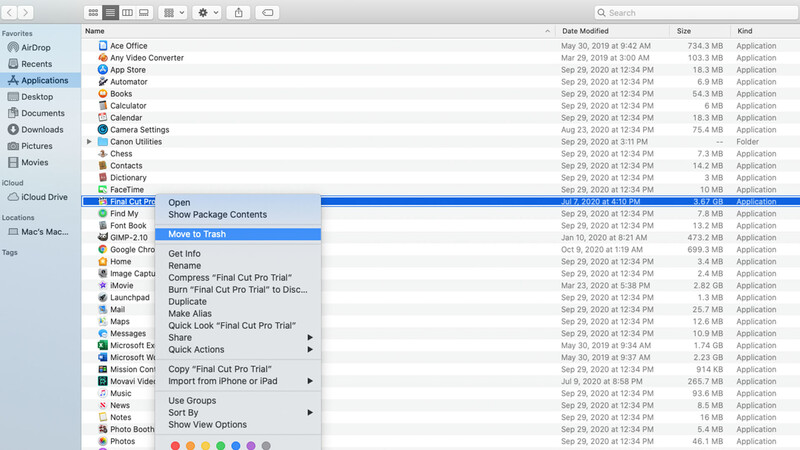Switch to gallery view

(144, 12)
